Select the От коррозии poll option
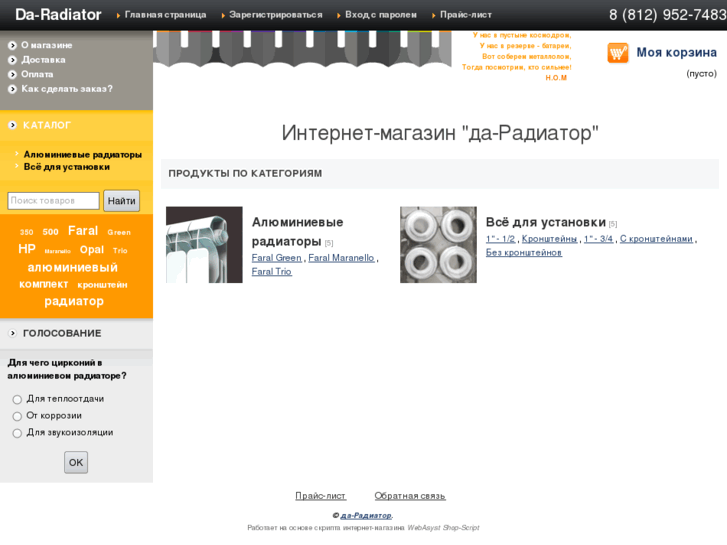The width and height of the screenshot is (727, 545). (x=17, y=416)
